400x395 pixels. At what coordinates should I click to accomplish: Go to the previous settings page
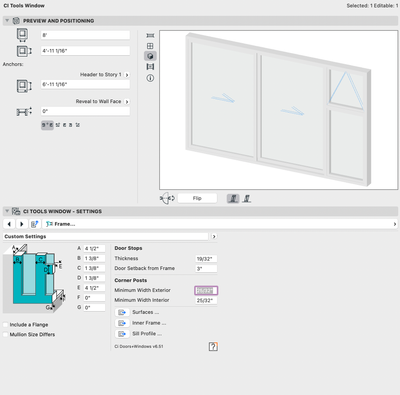click(x=9, y=224)
